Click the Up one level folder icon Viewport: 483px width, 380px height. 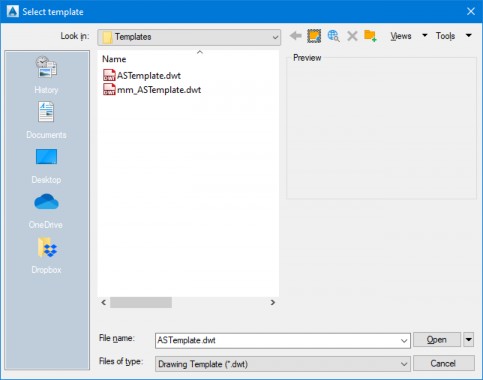click(314, 36)
